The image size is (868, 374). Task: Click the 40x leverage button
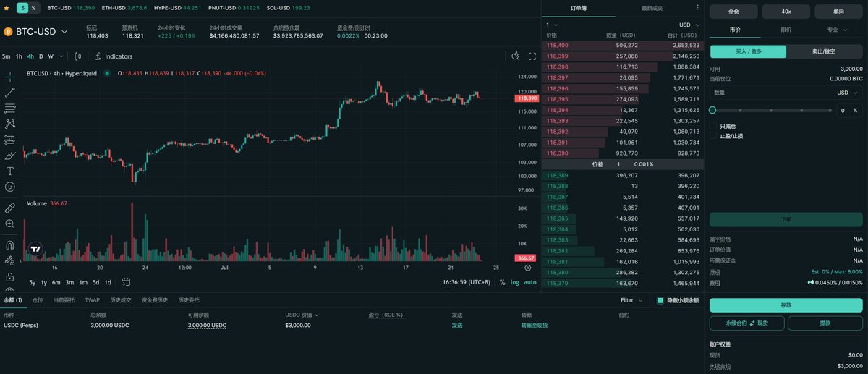[786, 12]
